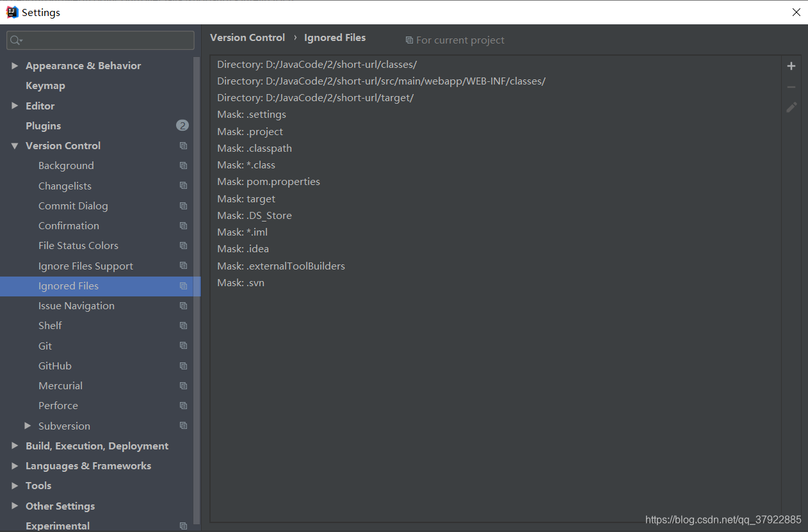This screenshot has height=532, width=808.
Task: Click the project-level icon next to Background
Action: (184, 166)
